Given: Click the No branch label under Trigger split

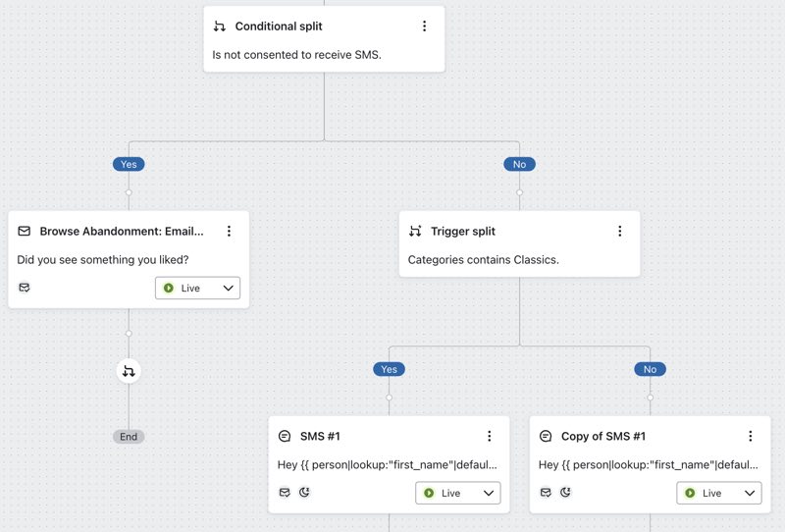Looking at the screenshot, I should tap(650, 369).
